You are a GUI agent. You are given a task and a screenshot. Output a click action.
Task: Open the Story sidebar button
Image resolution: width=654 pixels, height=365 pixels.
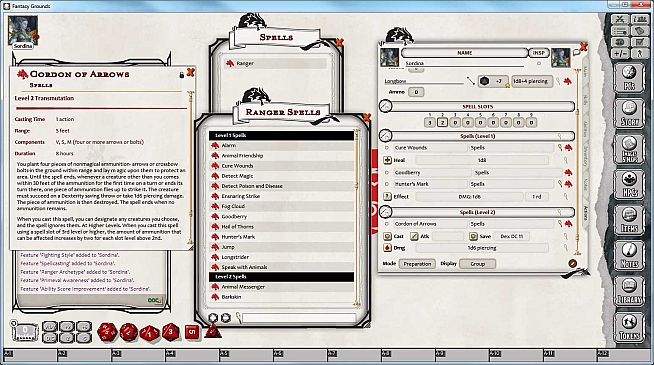pos(629,113)
